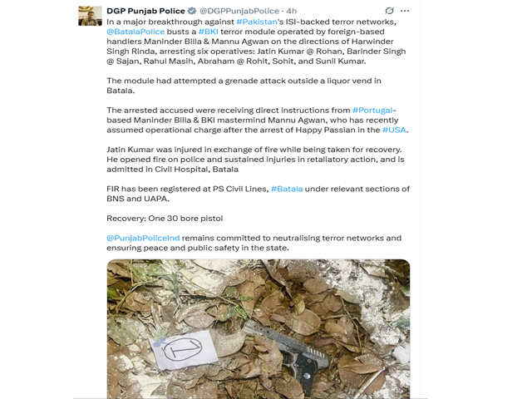Viewport: 532px width, 399px height.
Task: Open the @BatalaPolice mention
Action: coord(135,32)
